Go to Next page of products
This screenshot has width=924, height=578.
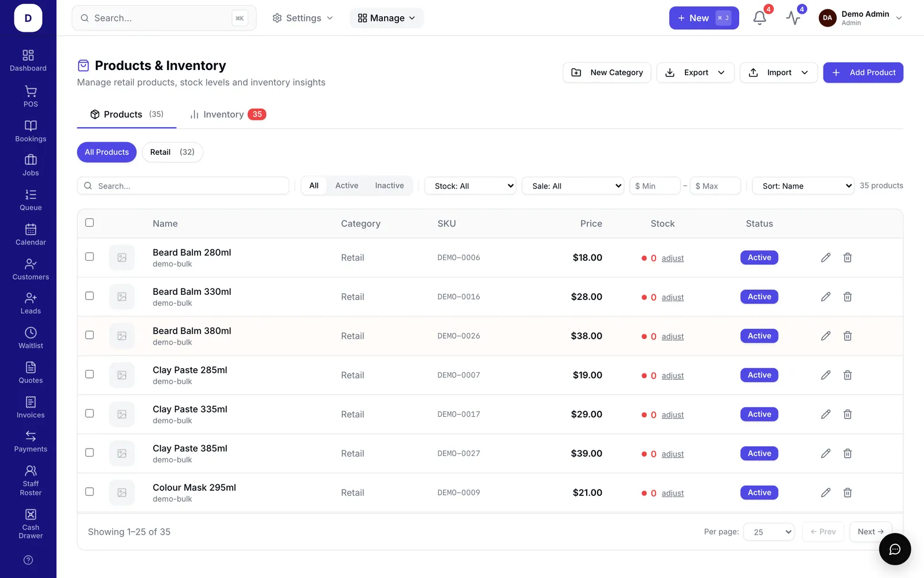(x=871, y=532)
